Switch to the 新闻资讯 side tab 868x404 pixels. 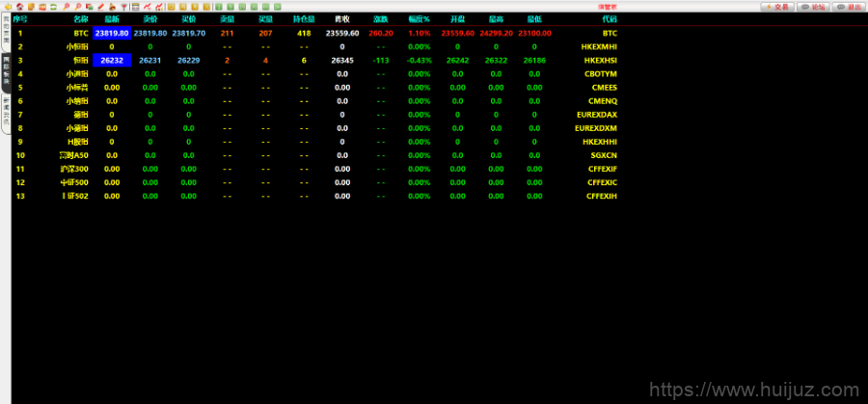[6, 114]
